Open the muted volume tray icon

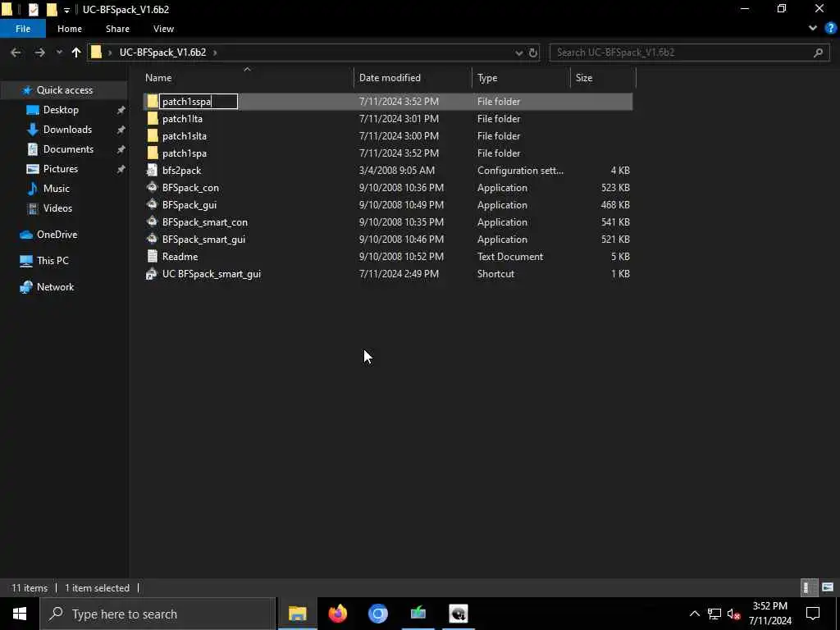pos(733,614)
